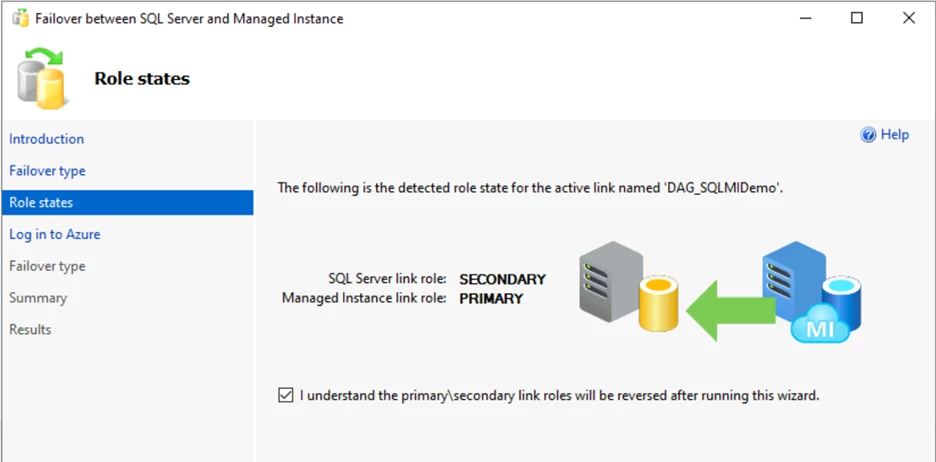
Task: Open the Help link
Action: (x=894, y=135)
